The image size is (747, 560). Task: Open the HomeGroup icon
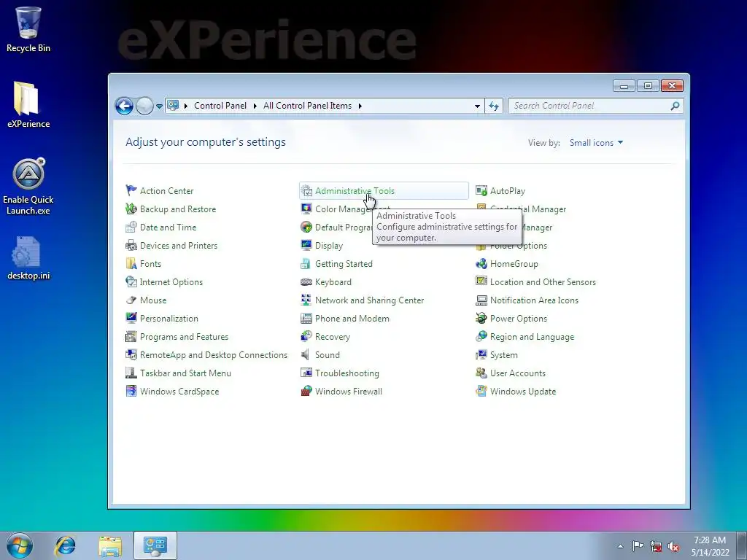pyautogui.click(x=481, y=263)
